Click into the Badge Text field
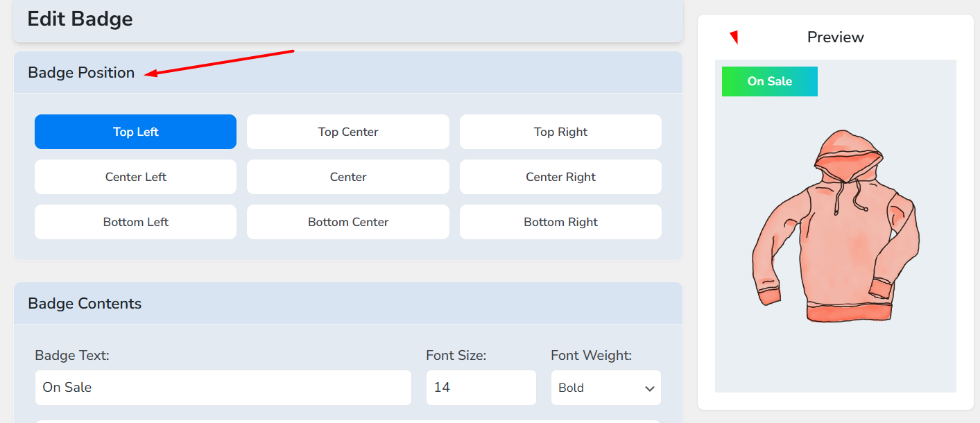 (x=223, y=388)
